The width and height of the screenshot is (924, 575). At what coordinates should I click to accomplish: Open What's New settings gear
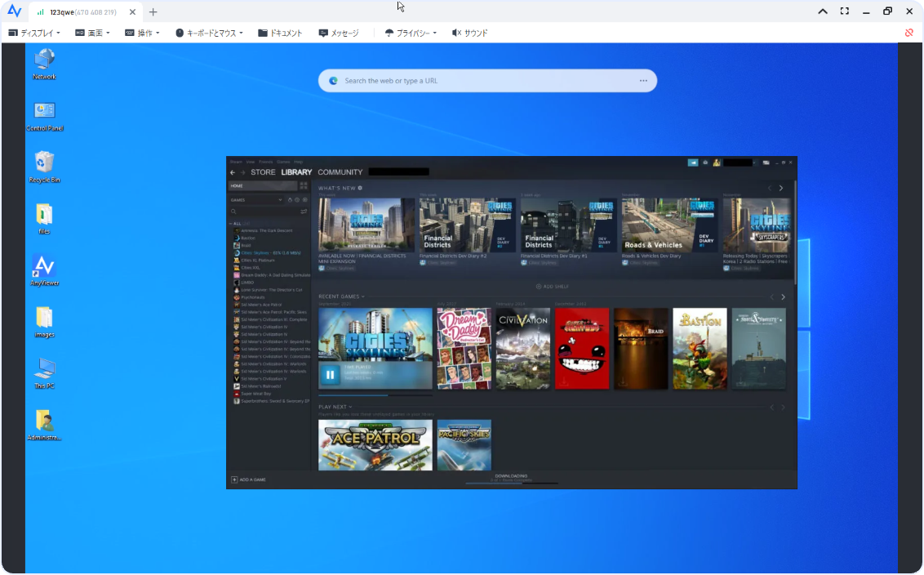coord(360,188)
